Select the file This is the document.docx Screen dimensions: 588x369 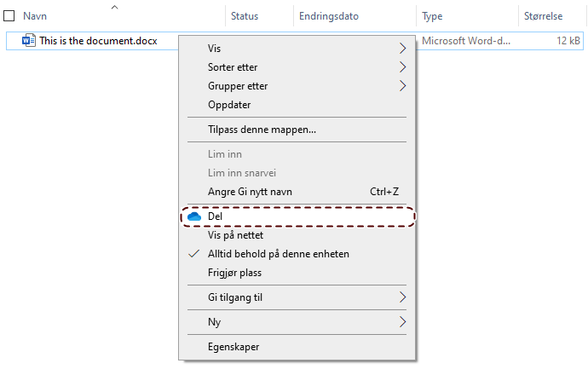click(98, 41)
